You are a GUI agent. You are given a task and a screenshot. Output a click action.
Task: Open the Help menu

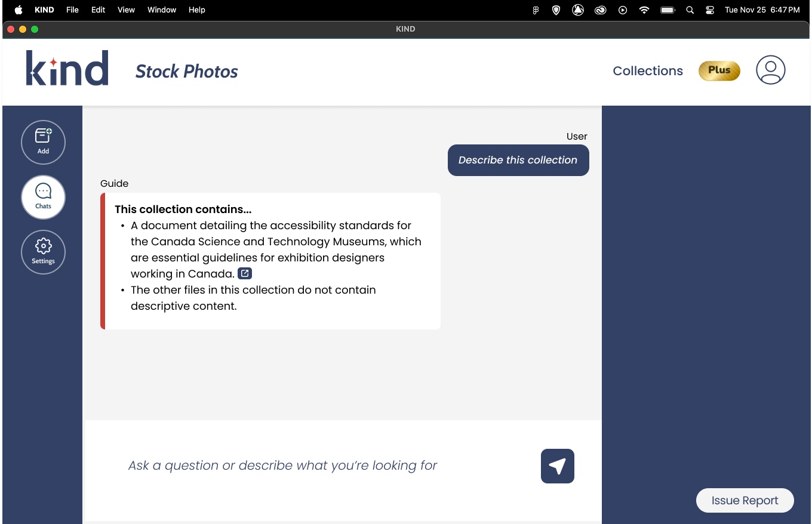196,10
